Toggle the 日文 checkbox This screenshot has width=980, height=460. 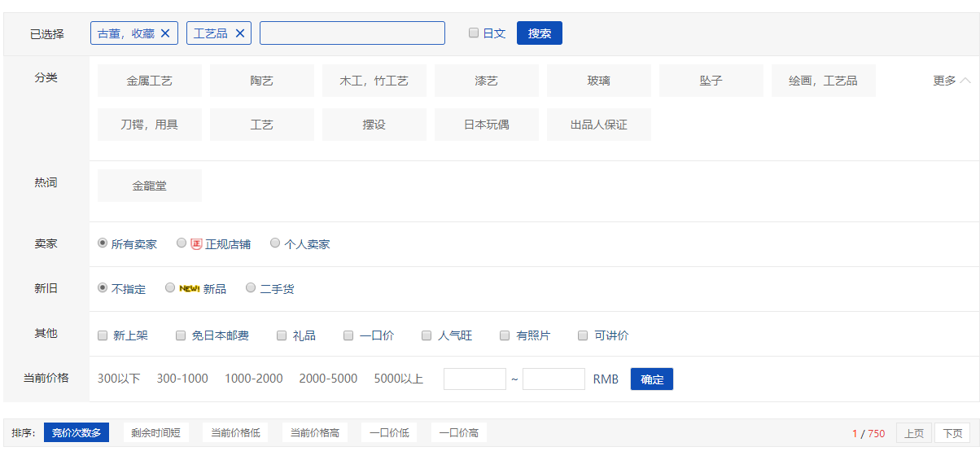[474, 33]
